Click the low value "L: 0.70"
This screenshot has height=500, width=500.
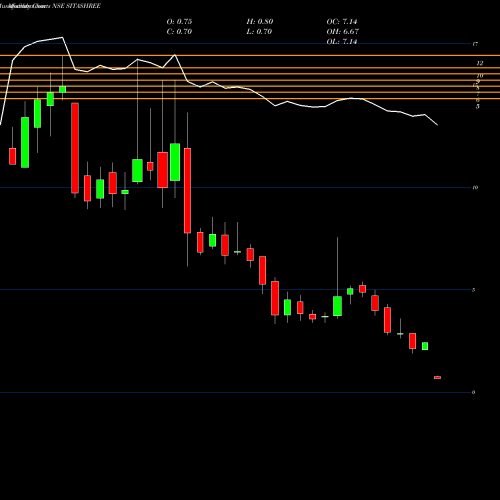[259, 32]
